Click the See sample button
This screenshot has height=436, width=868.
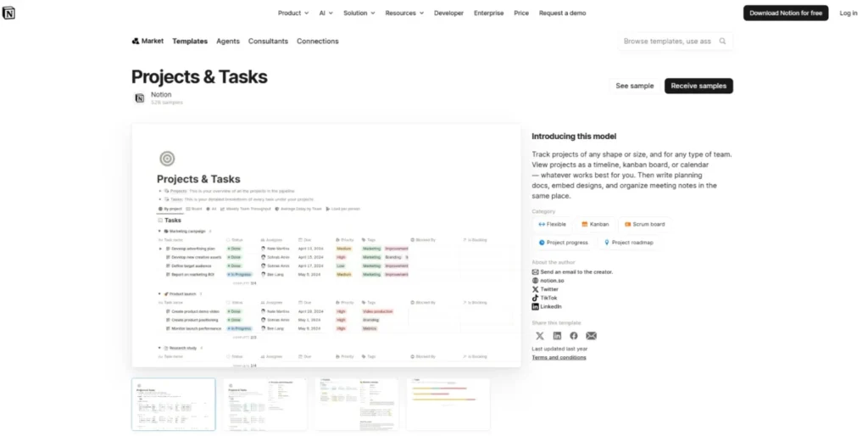click(x=634, y=86)
